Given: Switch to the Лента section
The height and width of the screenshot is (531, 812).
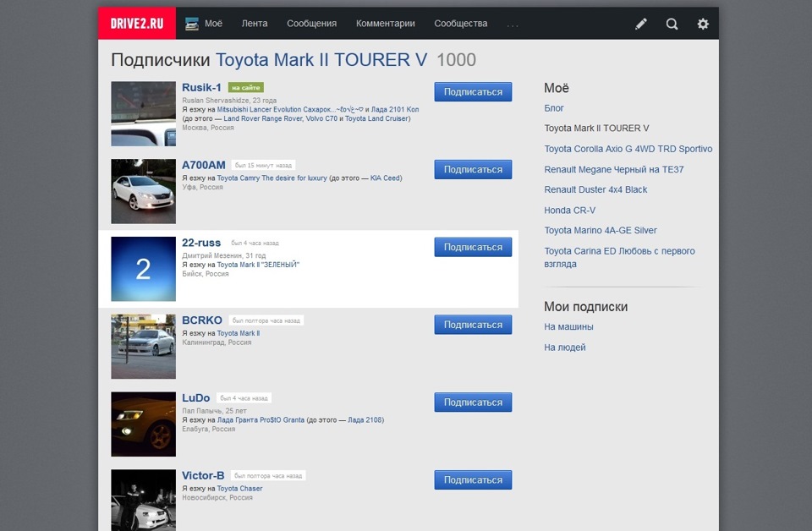Looking at the screenshot, I should coord(254,24).
